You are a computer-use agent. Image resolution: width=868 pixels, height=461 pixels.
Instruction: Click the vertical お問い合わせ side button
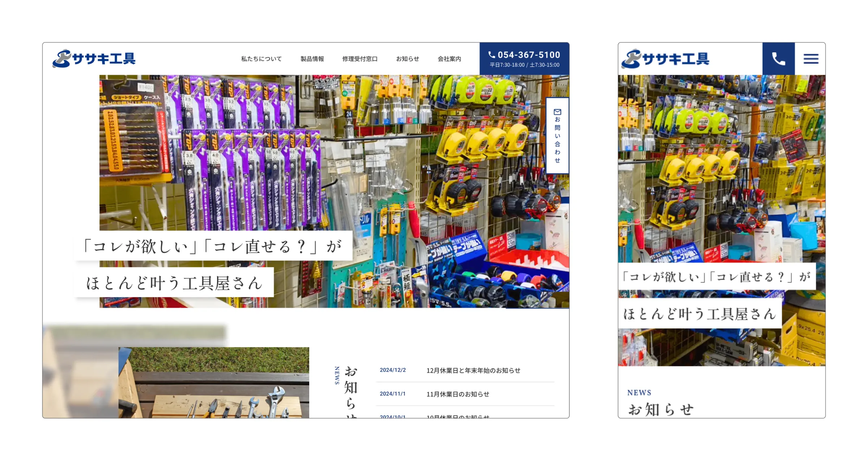point(557,139)
